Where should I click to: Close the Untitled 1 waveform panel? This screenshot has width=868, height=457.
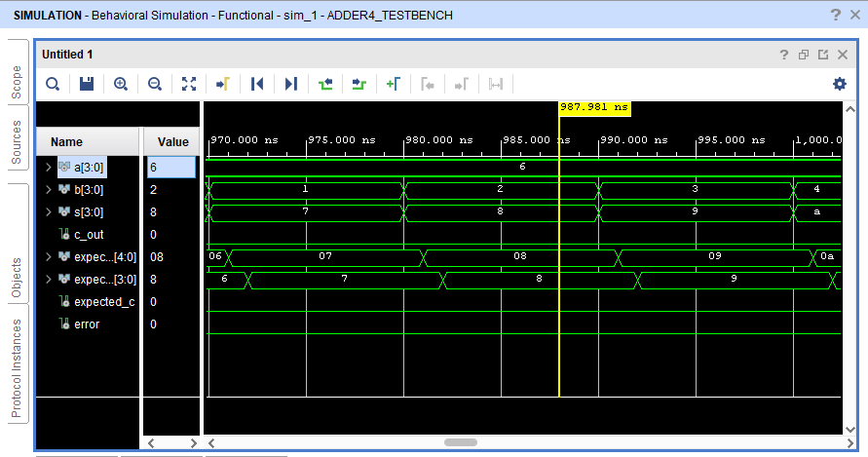[x=843, y=55]
